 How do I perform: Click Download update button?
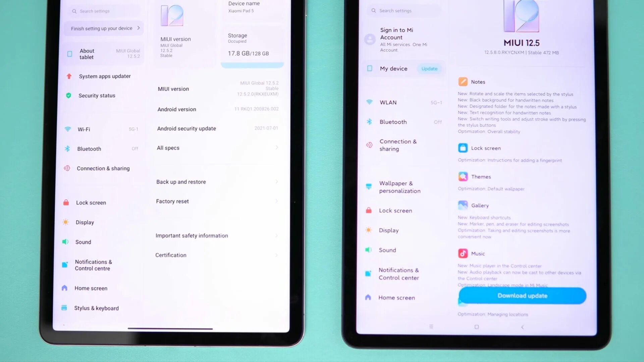click(522, 296)
